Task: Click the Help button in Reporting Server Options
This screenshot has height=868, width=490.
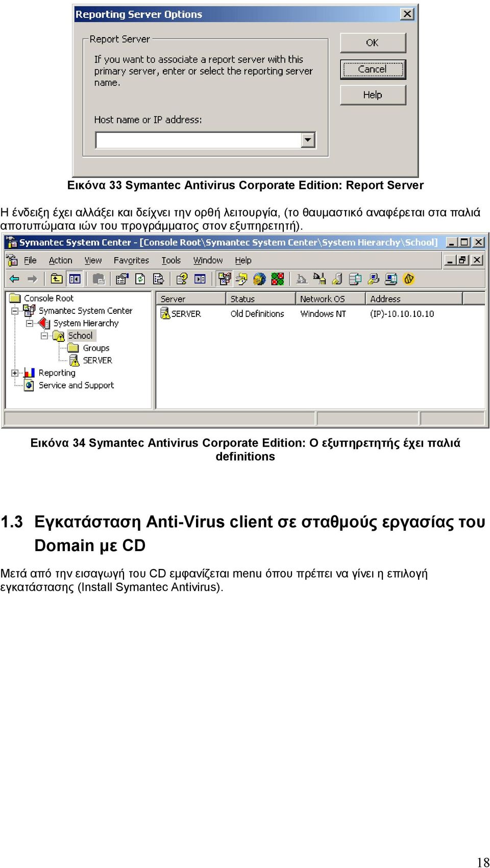Action: click(373, 95)
